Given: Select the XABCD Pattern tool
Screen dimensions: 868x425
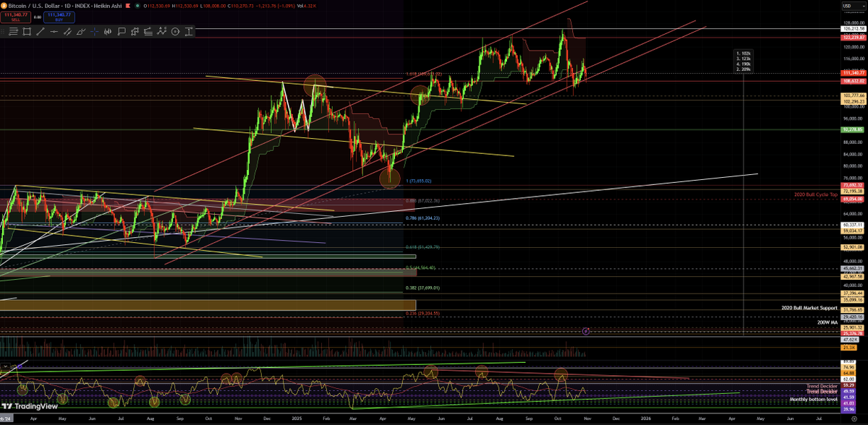Looking at the screenshot, I should [x=135, y=31].
